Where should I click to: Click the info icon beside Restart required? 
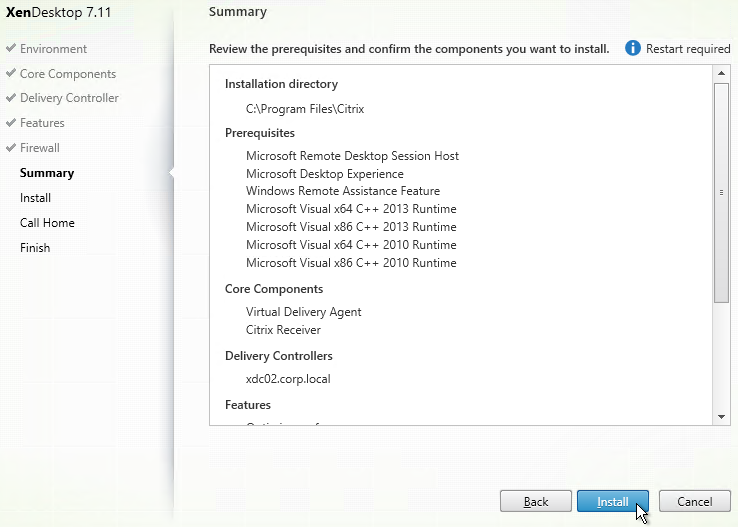(633, 48)
